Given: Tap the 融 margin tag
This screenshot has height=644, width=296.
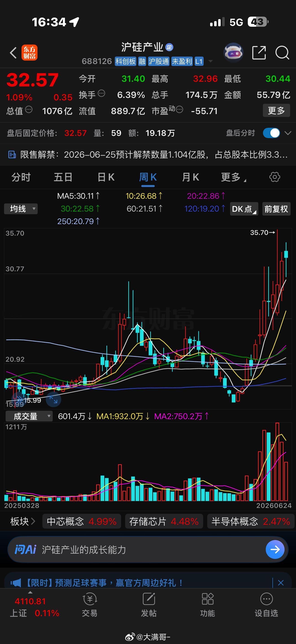Looking at the screenshot, I should [x=142, y=61].
